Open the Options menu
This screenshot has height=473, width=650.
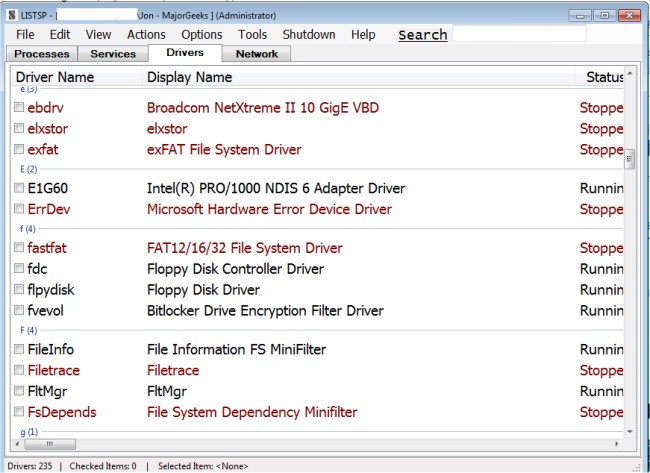[202, 34]
